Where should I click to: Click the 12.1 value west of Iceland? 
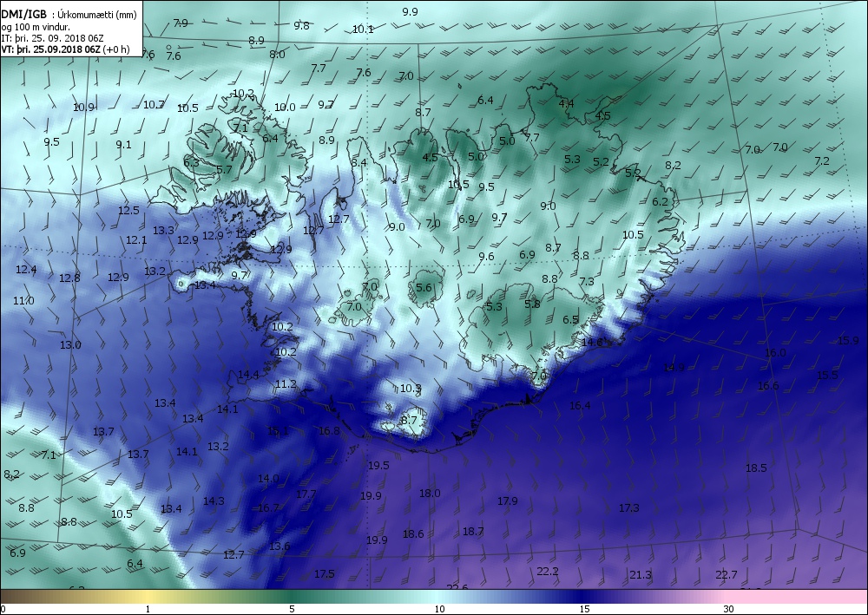[136, 240]
